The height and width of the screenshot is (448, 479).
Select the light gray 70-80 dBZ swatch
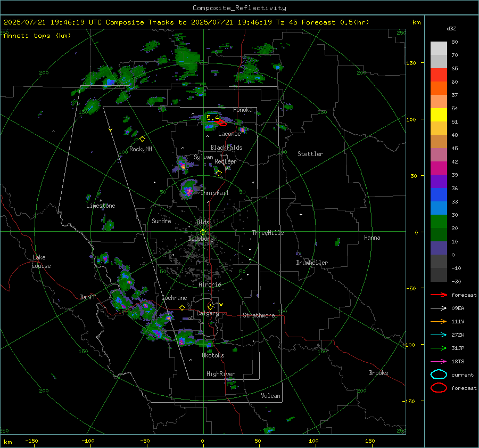439,48
